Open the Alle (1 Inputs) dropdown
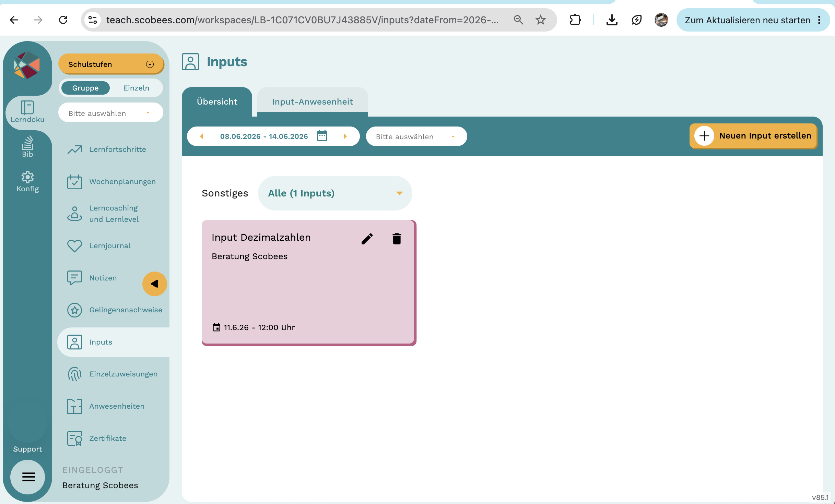The image size is (835, 504). [x=335, y=193]
